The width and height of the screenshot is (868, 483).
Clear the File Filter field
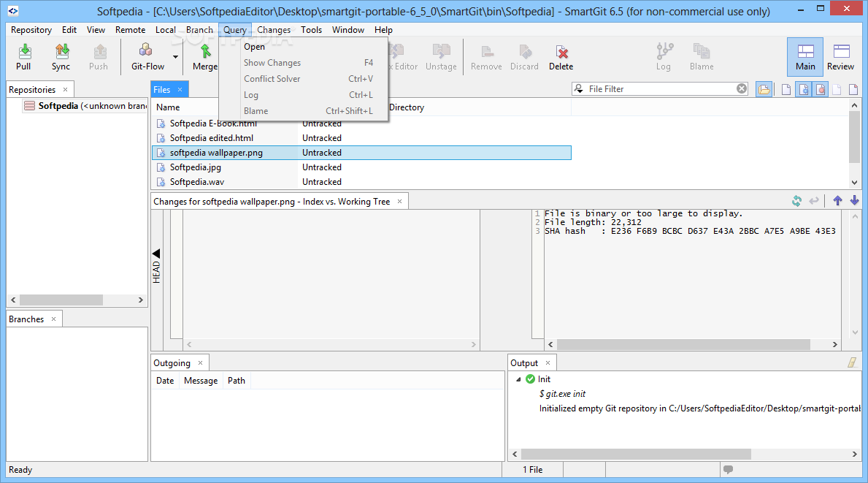(742, 88)
